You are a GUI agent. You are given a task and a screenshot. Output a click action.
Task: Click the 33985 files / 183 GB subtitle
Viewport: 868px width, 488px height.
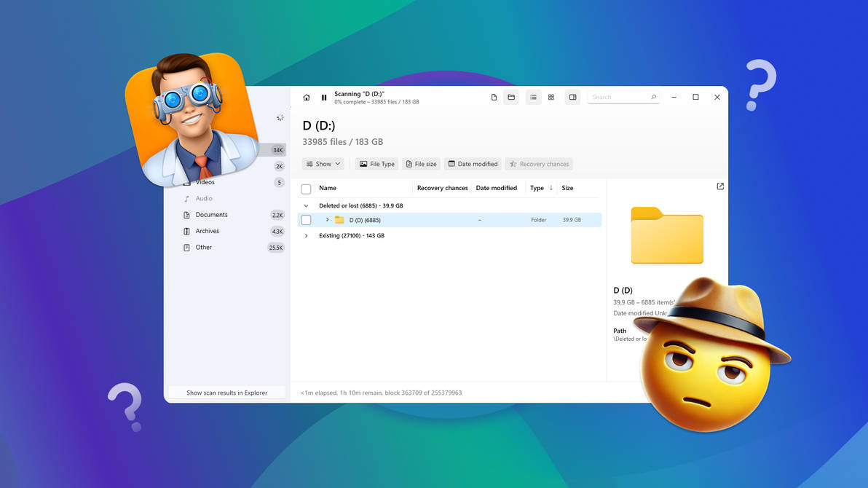tap(343, 142)
